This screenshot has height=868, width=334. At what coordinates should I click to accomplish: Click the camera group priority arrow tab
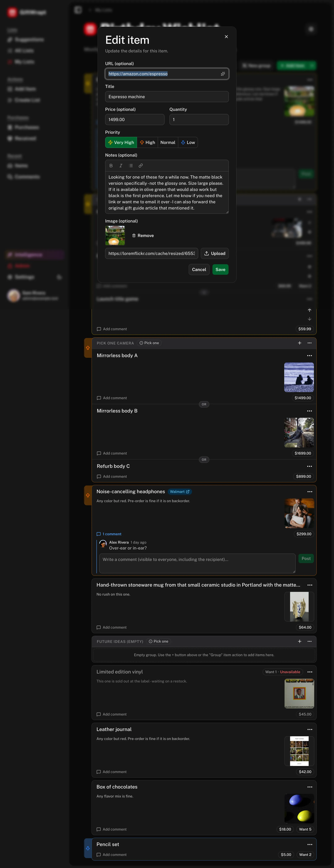coord(88,348)
